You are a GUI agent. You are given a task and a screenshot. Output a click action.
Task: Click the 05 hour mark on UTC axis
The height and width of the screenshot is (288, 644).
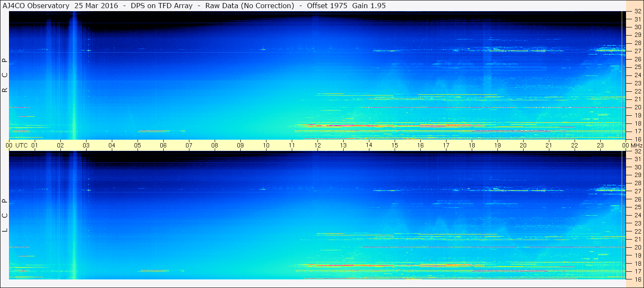click(138, 145)
